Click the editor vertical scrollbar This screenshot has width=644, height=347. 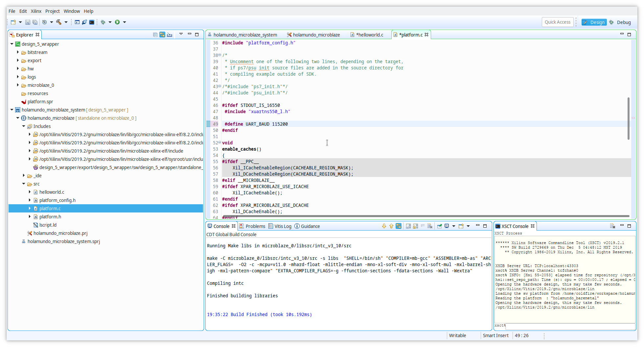click(x=629, y=118)
